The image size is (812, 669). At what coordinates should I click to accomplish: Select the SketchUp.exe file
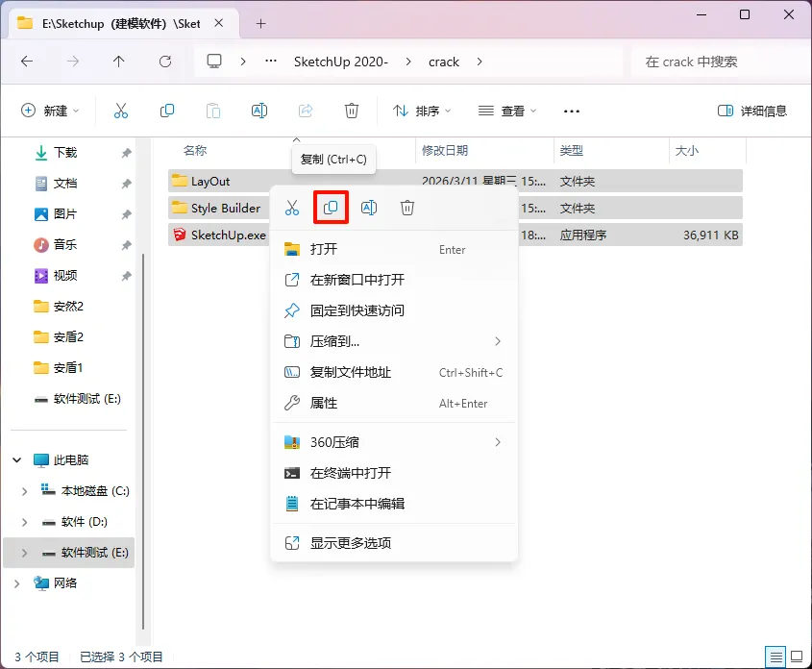coord(229,235)
